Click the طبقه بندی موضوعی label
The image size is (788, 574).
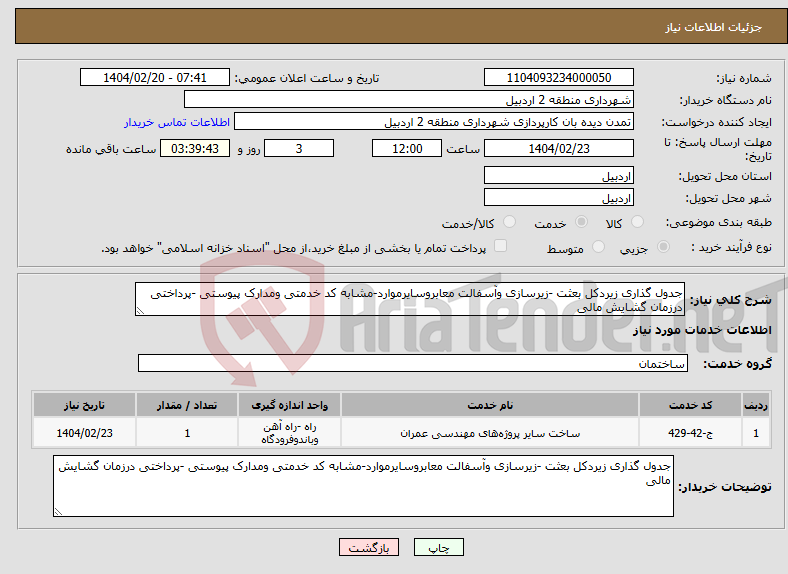point(719,222)
